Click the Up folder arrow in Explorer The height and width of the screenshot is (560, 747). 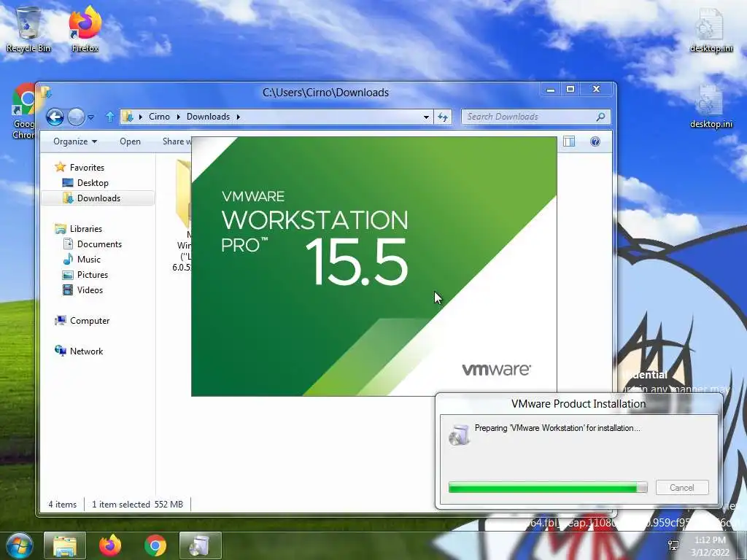coord(110,117)
